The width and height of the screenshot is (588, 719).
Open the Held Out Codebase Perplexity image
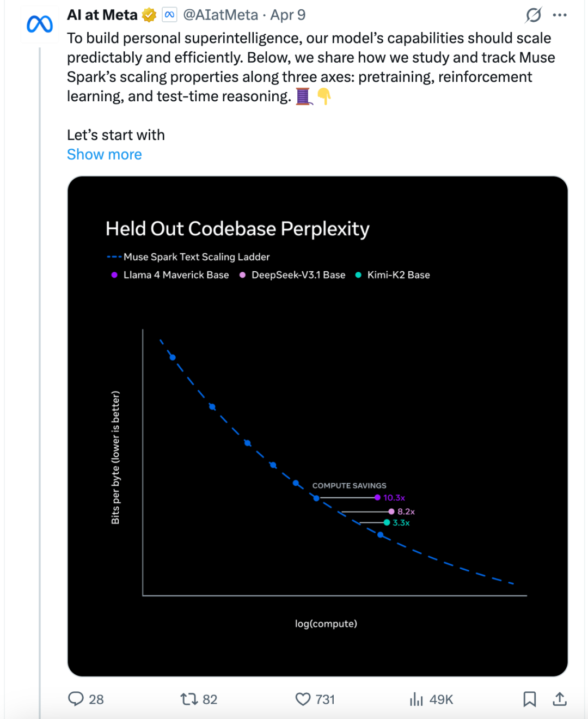[x=317, y=425]
